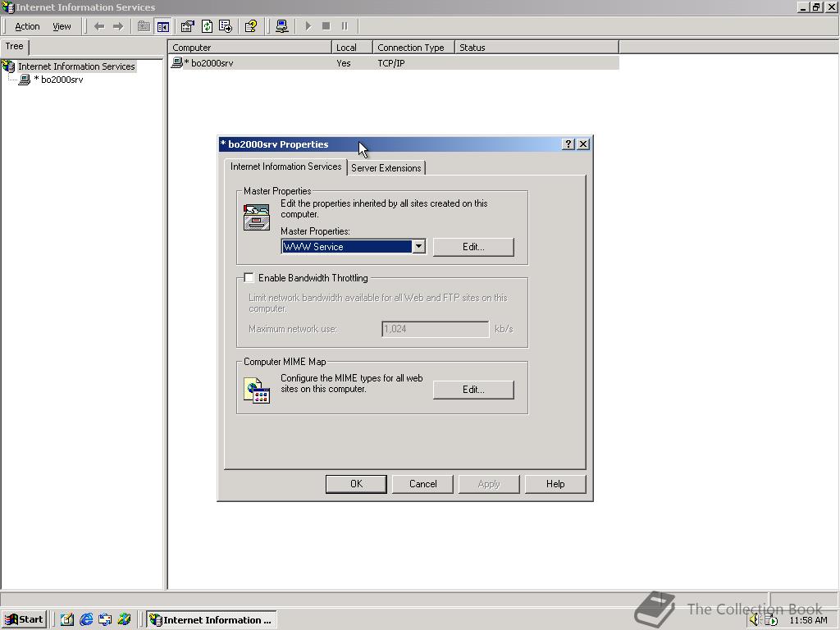This screenshot has width=840, height=630.
Task: Click OK in the Properties dialog
Action: pos(356,484)
